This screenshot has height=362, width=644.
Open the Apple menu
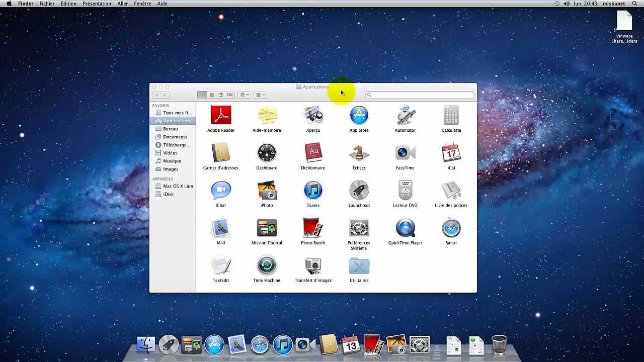coord(9,4)
